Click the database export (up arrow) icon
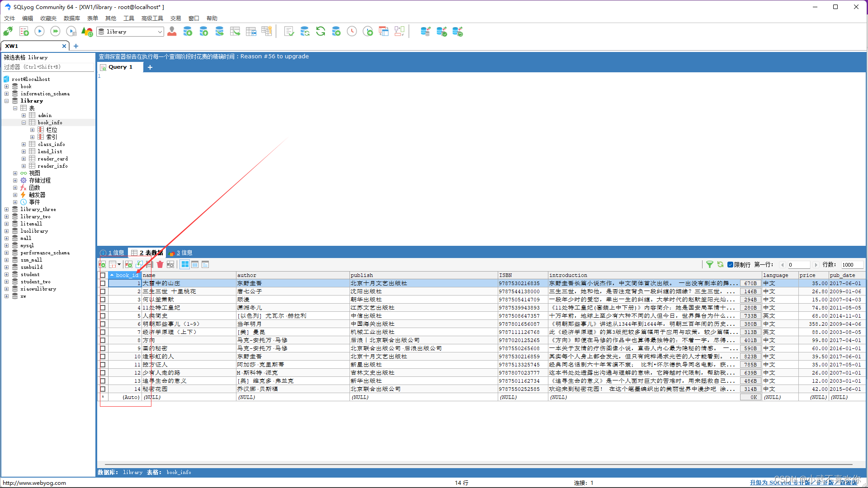The image size is (868, 488). 203,32
